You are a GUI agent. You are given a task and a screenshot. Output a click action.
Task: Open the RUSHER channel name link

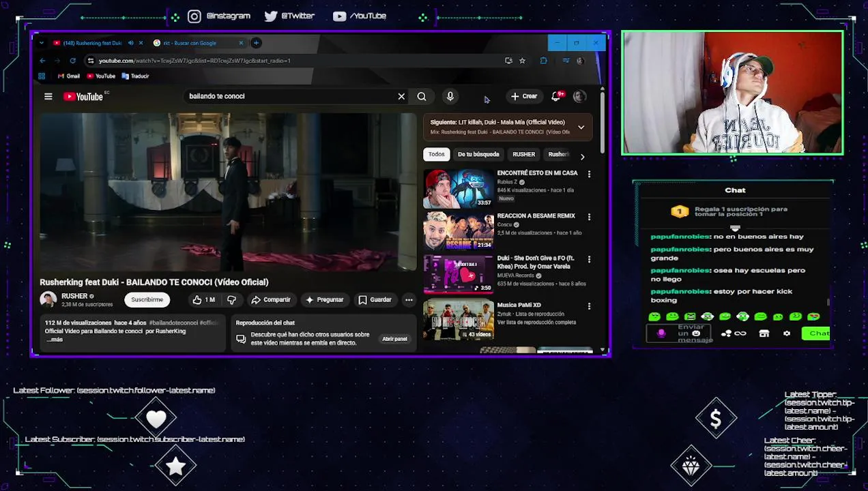[x=74, y=296]
